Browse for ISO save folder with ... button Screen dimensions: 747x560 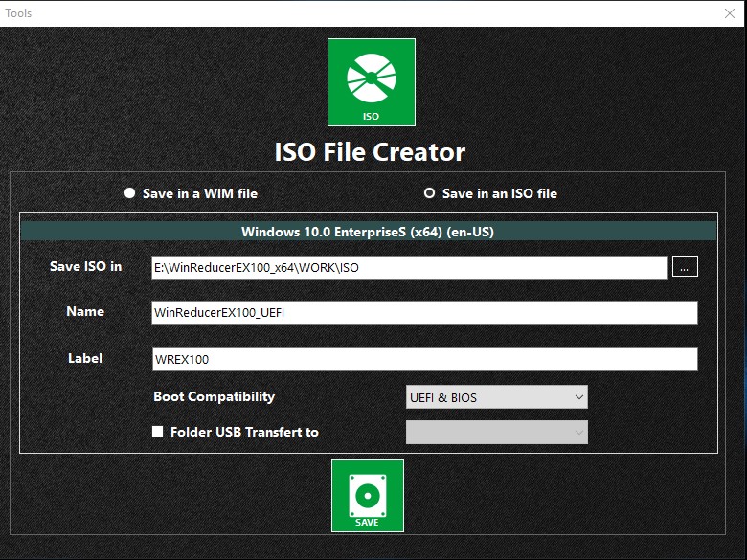[x=685, y=266]
